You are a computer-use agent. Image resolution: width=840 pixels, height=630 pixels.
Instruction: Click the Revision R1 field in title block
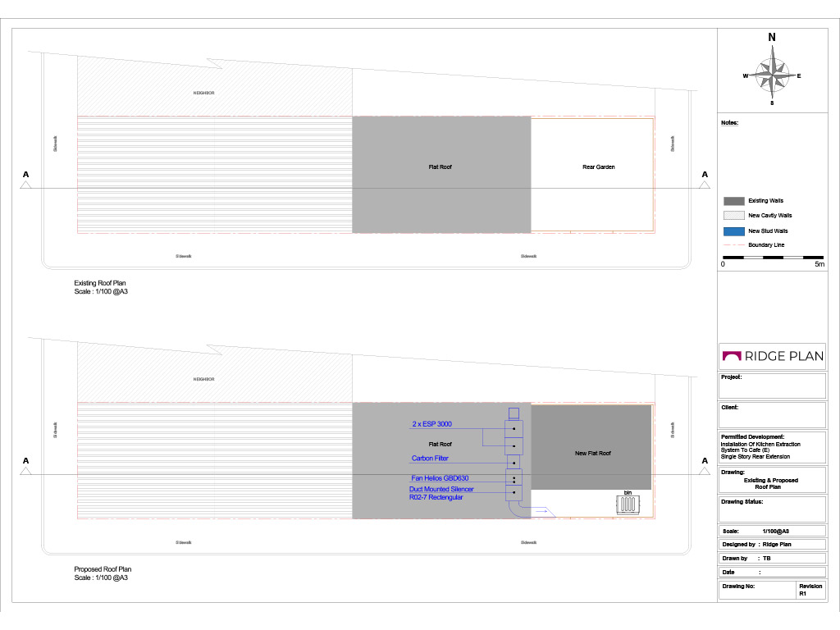pos(809,591)
